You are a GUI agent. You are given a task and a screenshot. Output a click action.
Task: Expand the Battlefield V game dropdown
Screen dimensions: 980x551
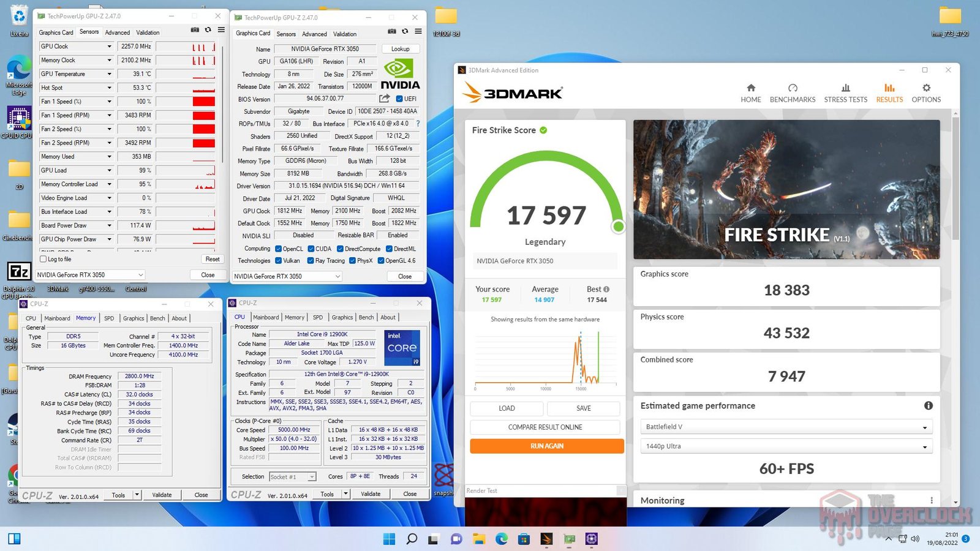point(786,427)
